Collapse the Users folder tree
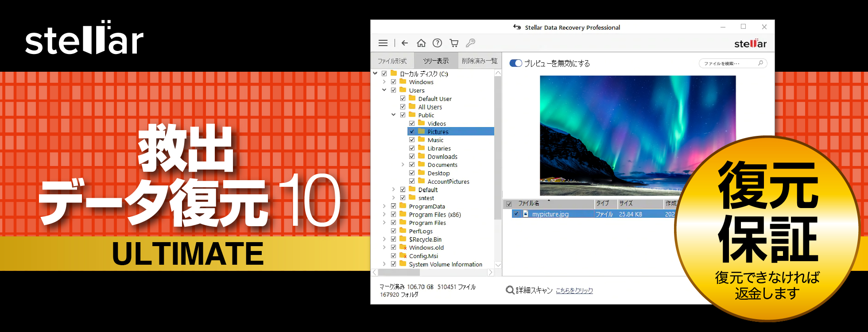868x332 pixels. [x=384, y=90]
